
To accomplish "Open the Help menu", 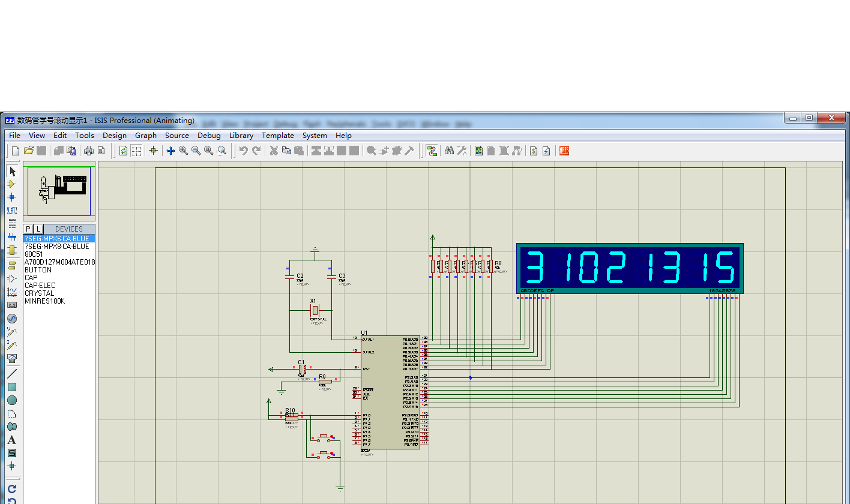I will coord(343,136).
